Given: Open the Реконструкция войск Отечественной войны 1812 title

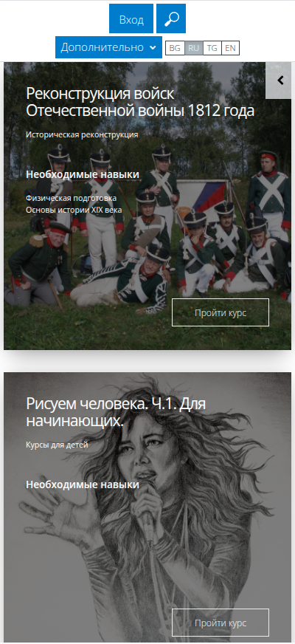Looking at the screenshot, I should click(x=140, y=102).
